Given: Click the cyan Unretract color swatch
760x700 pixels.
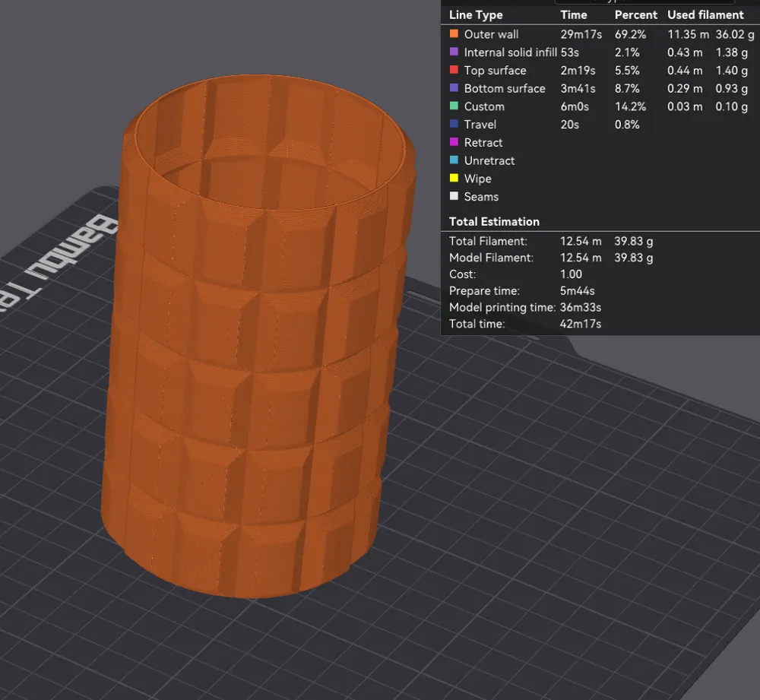Looking at the screenshot, I should tap(454, 160).
